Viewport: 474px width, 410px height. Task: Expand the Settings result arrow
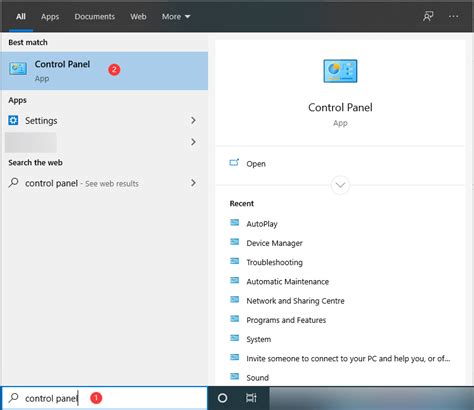pos(193,120)
